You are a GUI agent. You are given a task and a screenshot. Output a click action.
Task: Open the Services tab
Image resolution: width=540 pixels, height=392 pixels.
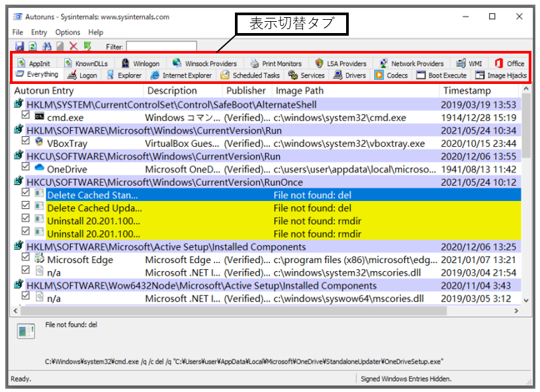click(x=306, y=75)
